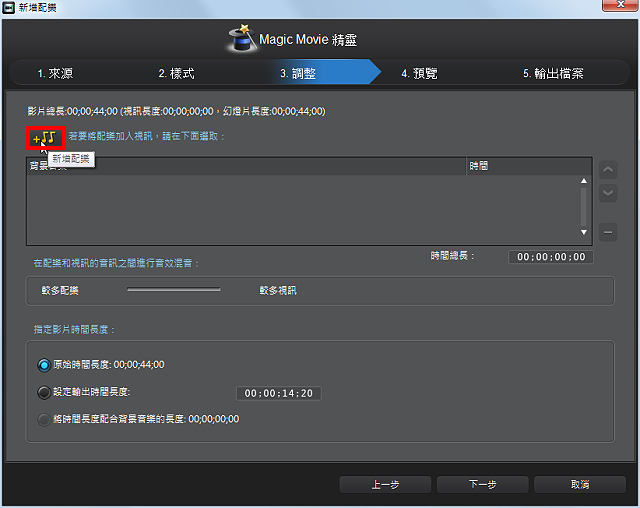Click the 較多視訊 label
Image resolution: width=640 pixels, height=508 pixels.
pos(278,291)
